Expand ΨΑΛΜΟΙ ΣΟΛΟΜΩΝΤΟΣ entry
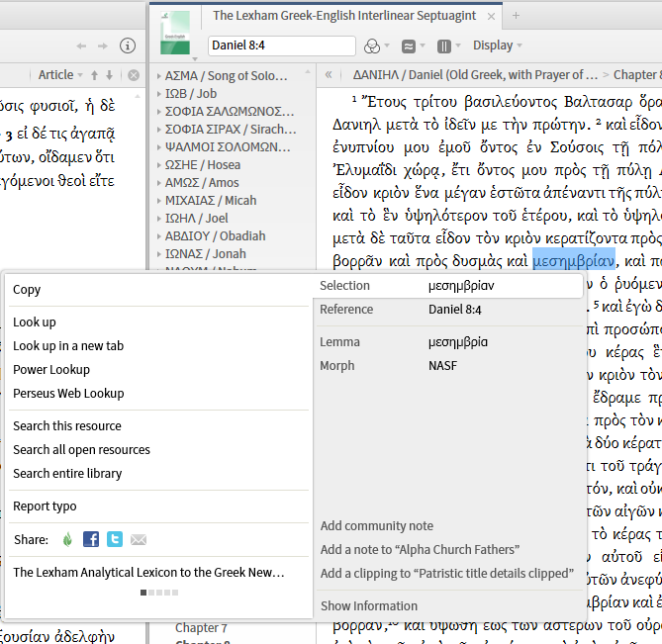 tap(158, 147)
